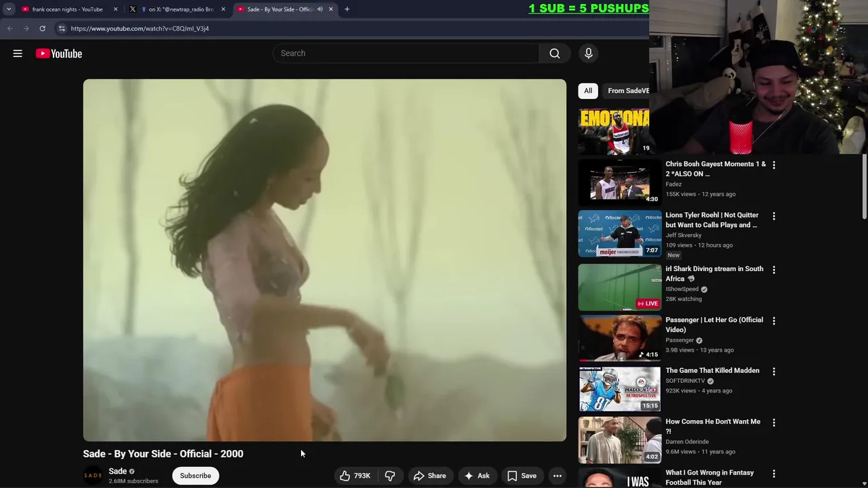Select the All filter chip
Screen dimensions: 868x488
pyautogui.click(x=588, y=91)
